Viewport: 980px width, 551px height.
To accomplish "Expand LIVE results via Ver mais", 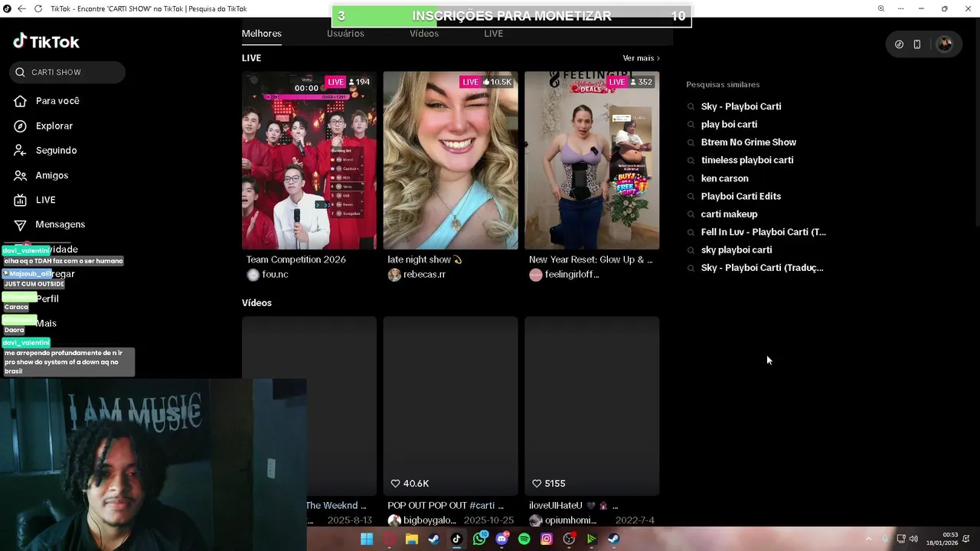I will [641, 58].
